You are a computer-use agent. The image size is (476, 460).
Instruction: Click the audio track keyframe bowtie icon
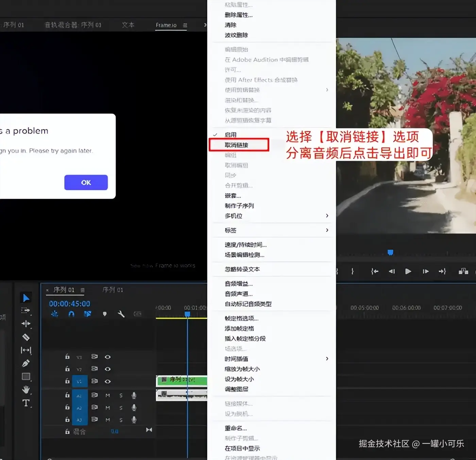[149, 430]
